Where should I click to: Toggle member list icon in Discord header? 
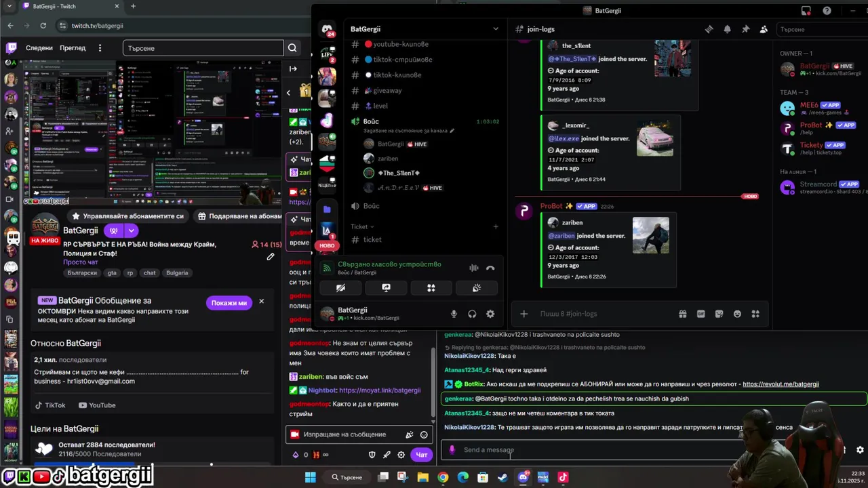[x=764, y=29]
